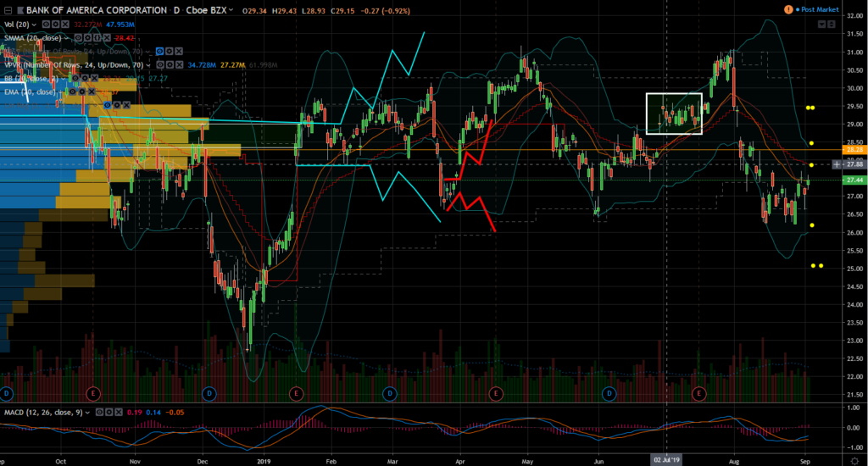
Task: Open earnings E marker right of 2019 label
Action: point(296,394)
